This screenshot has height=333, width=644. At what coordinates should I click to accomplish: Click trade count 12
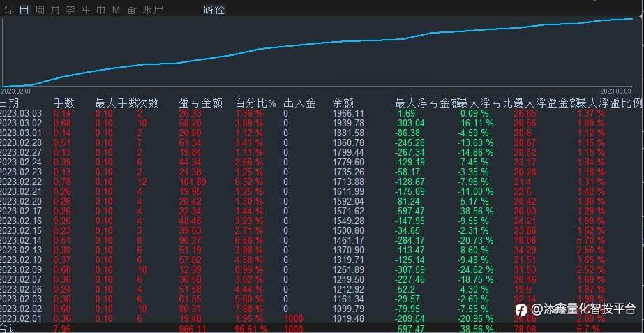(142, 182)
